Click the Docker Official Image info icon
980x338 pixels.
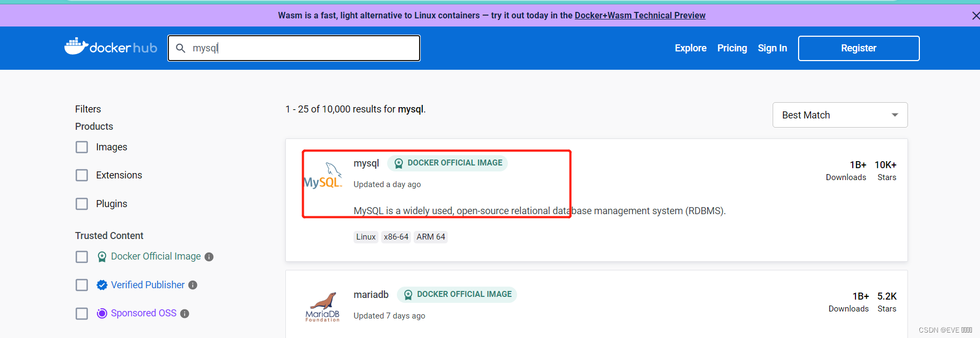(x=209, y=257)
